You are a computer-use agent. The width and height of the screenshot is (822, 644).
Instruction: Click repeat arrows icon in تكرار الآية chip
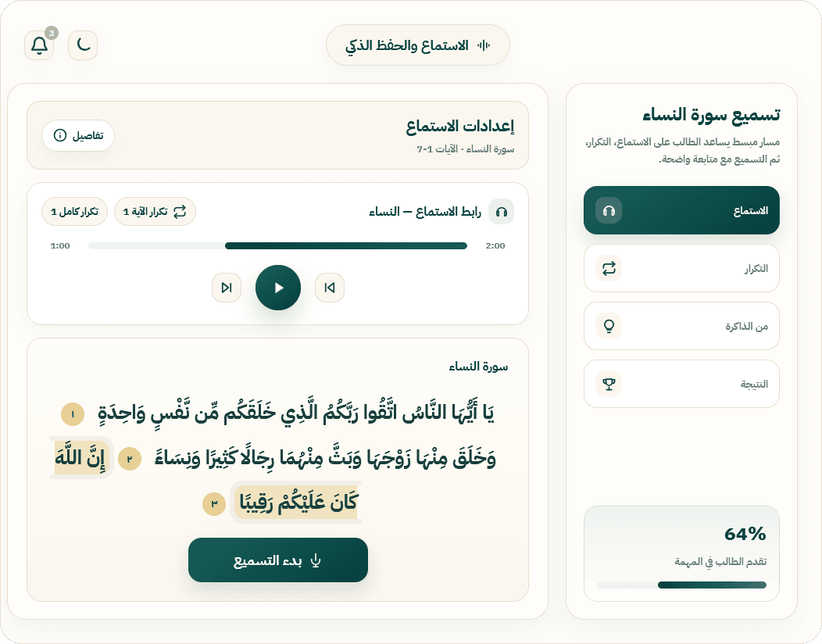pyautogui.click(x=180, y=212)
